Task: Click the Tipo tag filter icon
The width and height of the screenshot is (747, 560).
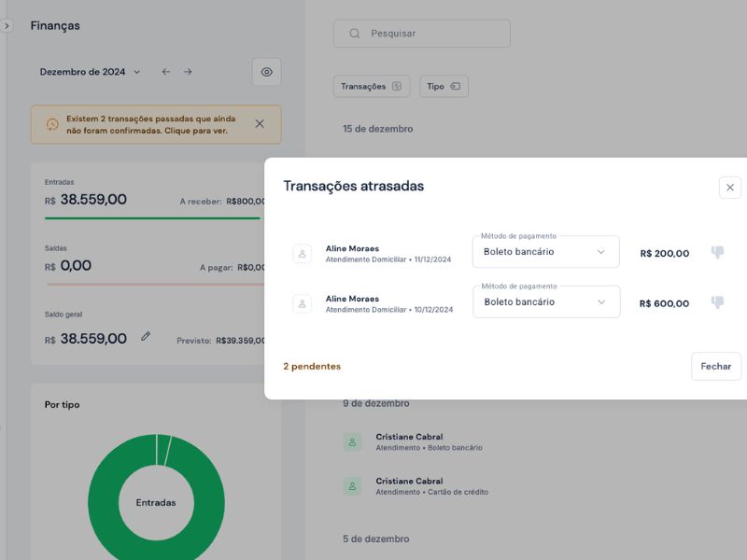Action: pyautogui.click(x=458, y=86)
